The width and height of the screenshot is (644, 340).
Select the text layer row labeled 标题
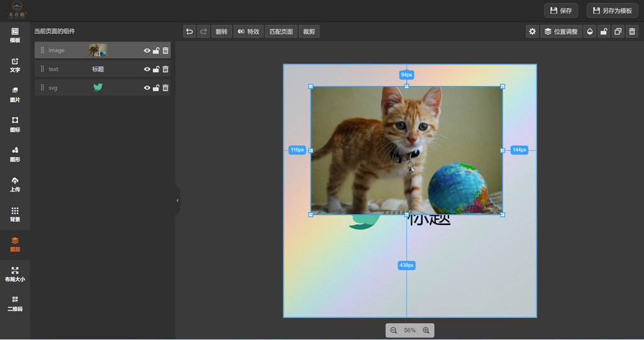pyautogui.click(x=103, y=69)
